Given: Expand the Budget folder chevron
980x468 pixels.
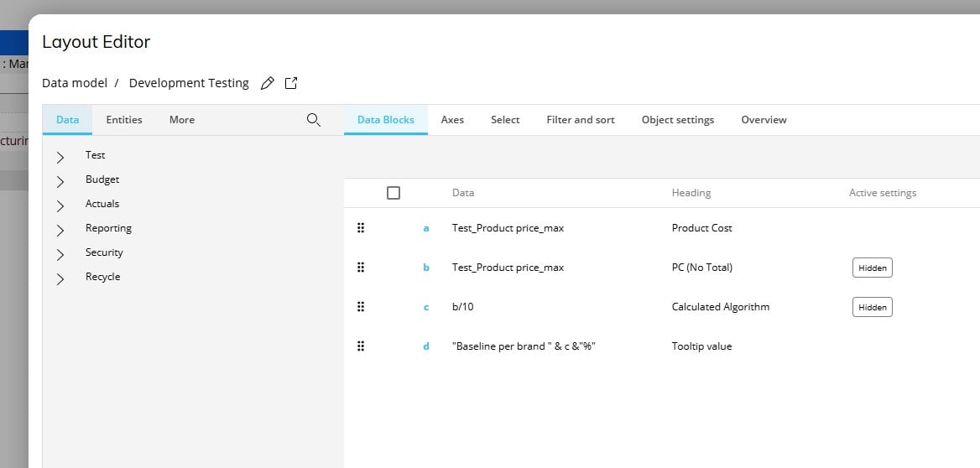Looking at the screenshot, I should [60, 182].
